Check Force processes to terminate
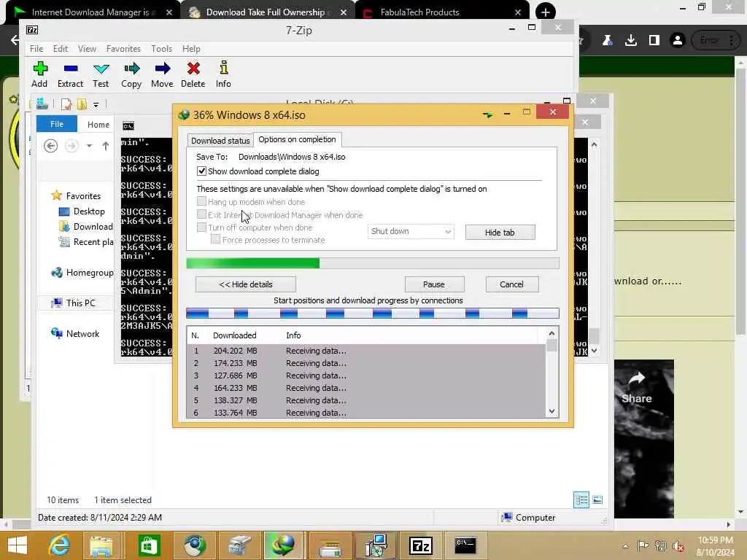This screenshot has width=747, height=560. pos(215,239)
